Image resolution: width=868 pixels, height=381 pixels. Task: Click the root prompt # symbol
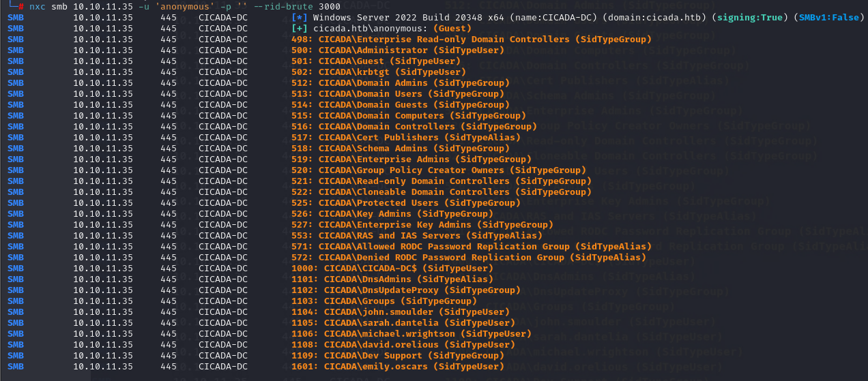22,7
